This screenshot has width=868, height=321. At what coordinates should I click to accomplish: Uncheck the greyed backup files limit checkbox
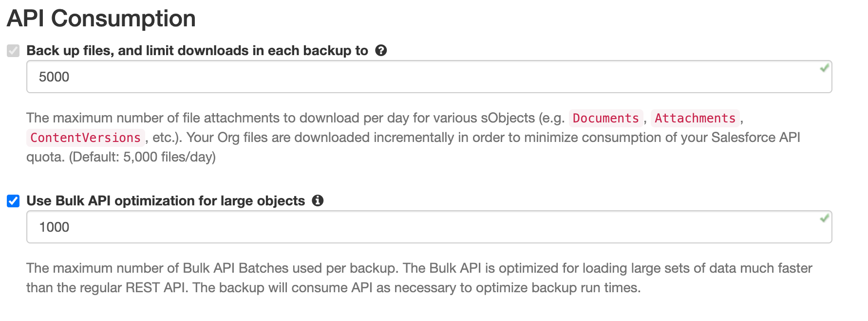click(12, 50)
